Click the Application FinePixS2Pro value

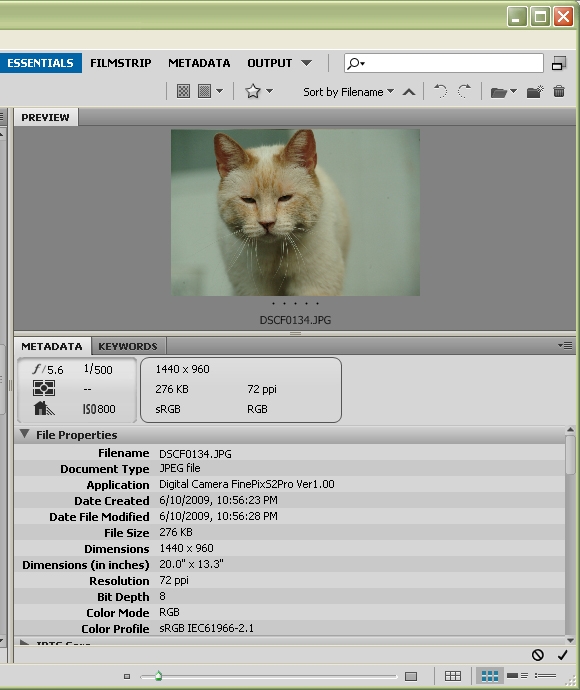pyautogui.click(x=246, y=484)
